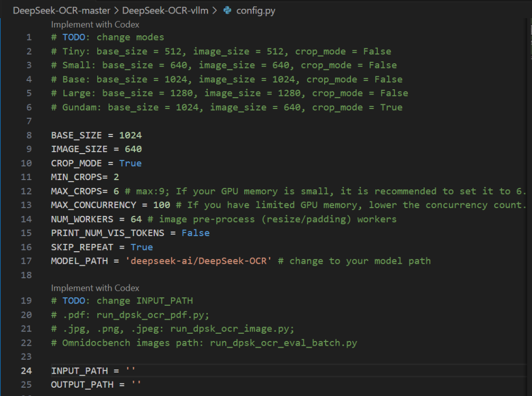Click first Implement with Codex link
This screenshot has width=532, height=396.
tap(95, 24)
